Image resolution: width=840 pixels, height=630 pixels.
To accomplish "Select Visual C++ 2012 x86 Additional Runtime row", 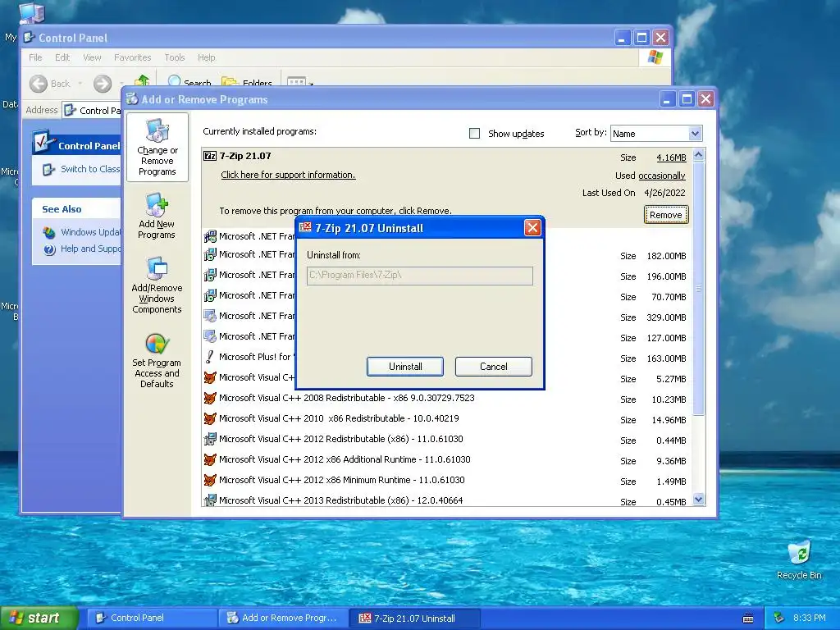I will [447, 459].
